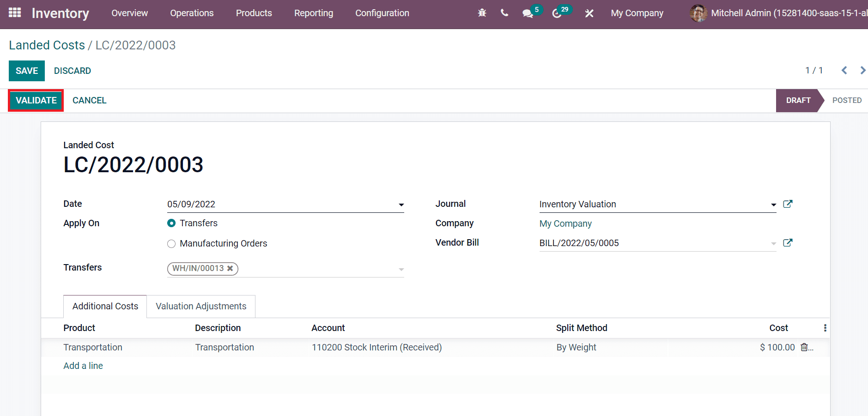The height and width of the screenshot is (416, 868).
Task: Select Transfers radio option
Action: (x=171, y=223)
